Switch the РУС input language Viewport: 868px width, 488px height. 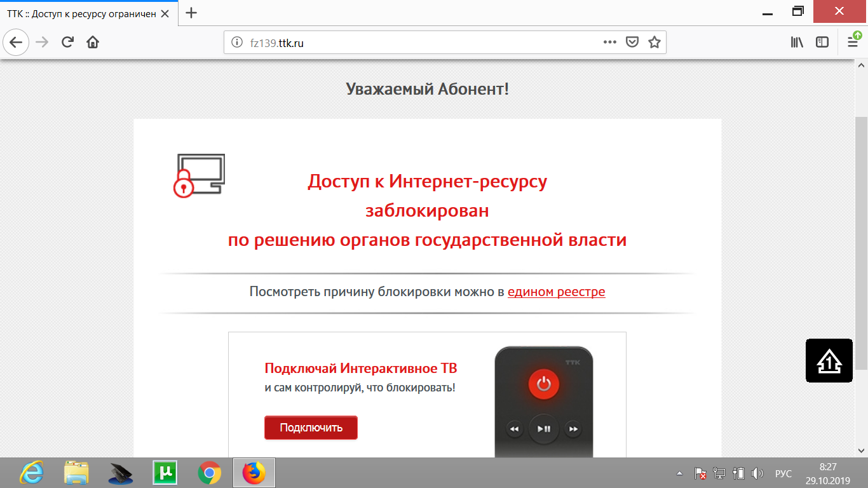(x=783, y=473)
